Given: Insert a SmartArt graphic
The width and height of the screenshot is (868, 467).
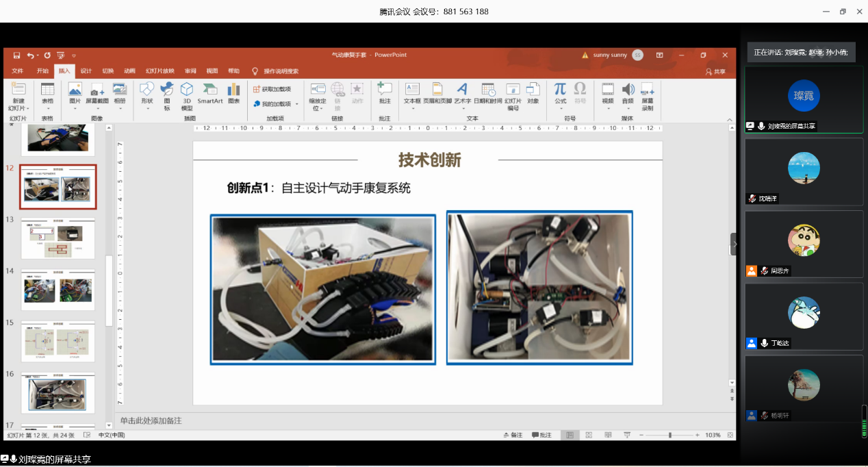Looking at the screenshot, I should click(210, 93).
